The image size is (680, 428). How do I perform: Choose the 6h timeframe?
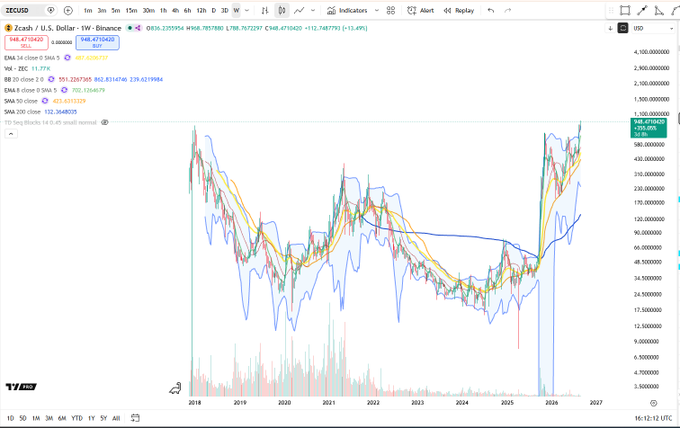coord(187,10)
